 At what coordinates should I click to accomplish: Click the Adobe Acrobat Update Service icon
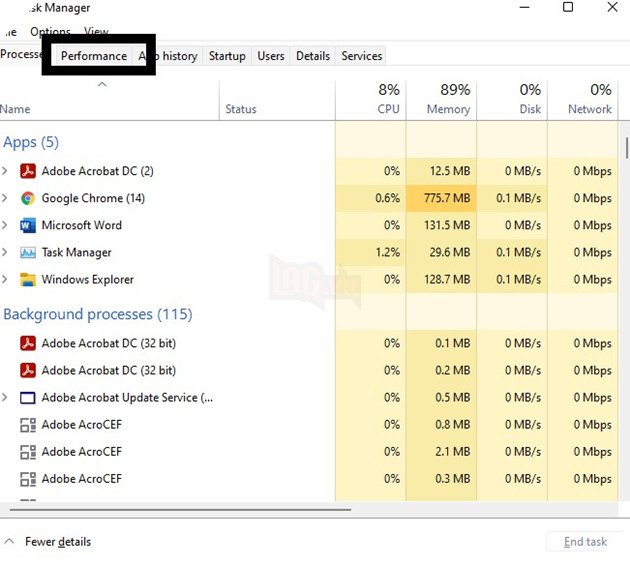[28, 397]
